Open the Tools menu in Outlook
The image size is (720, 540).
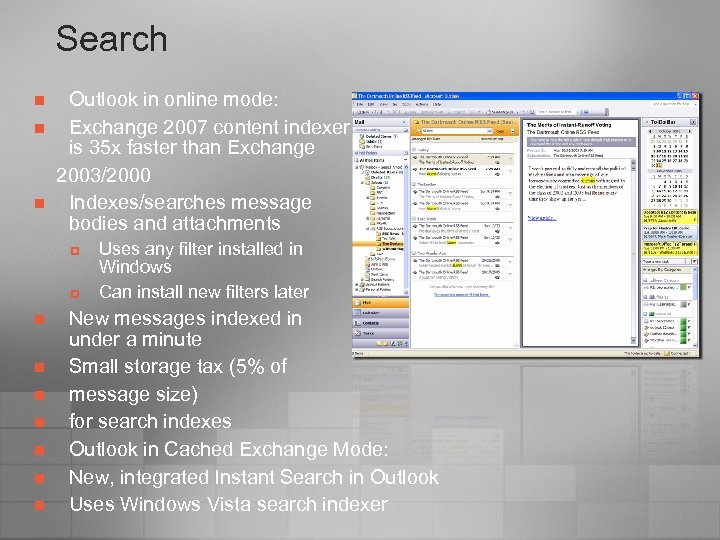pyautogui.click(x=406, y=104)
